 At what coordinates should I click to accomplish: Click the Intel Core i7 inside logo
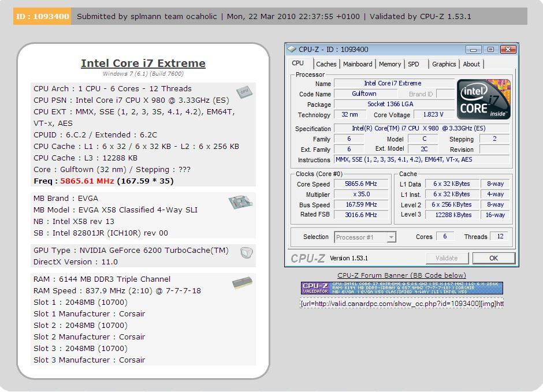click(x=484, y=99)
